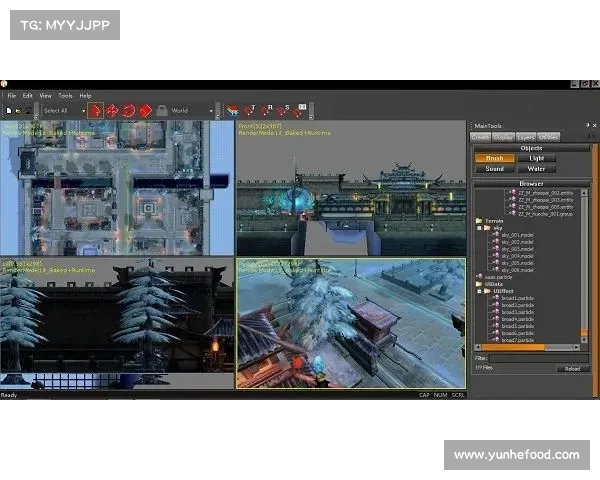Click the snap tool marked T

[249, 110]
